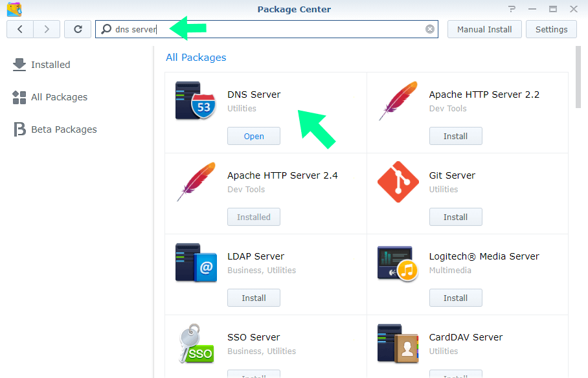The image size is (588, 378).
Task: Click the CardDAV Server title
Action: tap(466, 337)
